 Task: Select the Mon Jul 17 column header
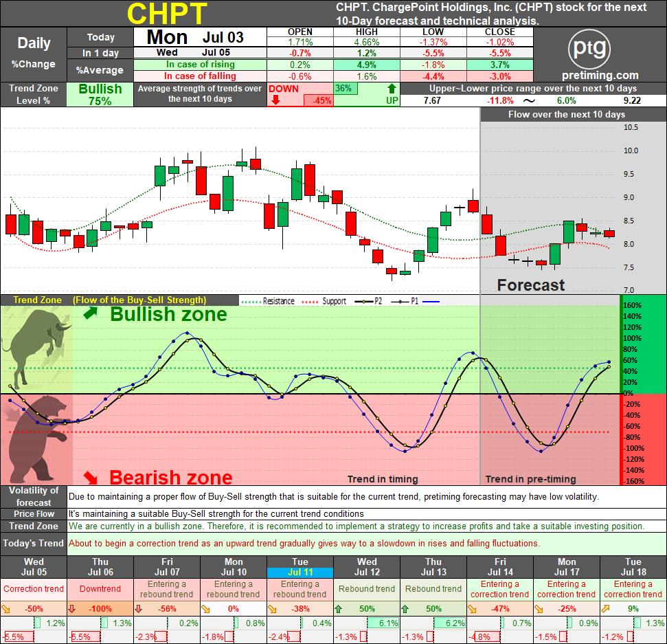(567, 567)
